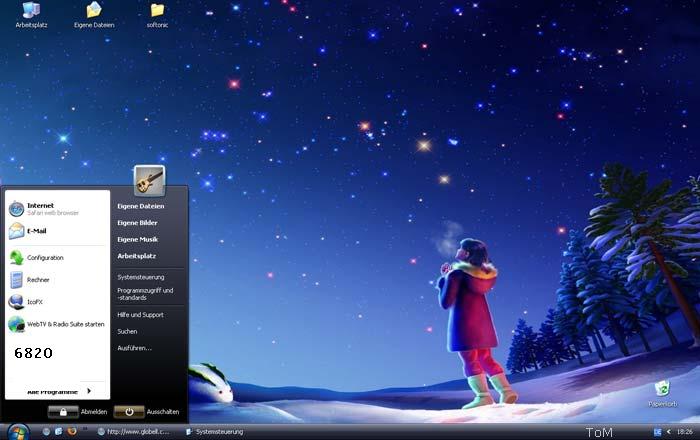700x440 pixels.
Task: Click Ausführen... in the Start menu
Action: pyautogui.click(x=134, y=348)
